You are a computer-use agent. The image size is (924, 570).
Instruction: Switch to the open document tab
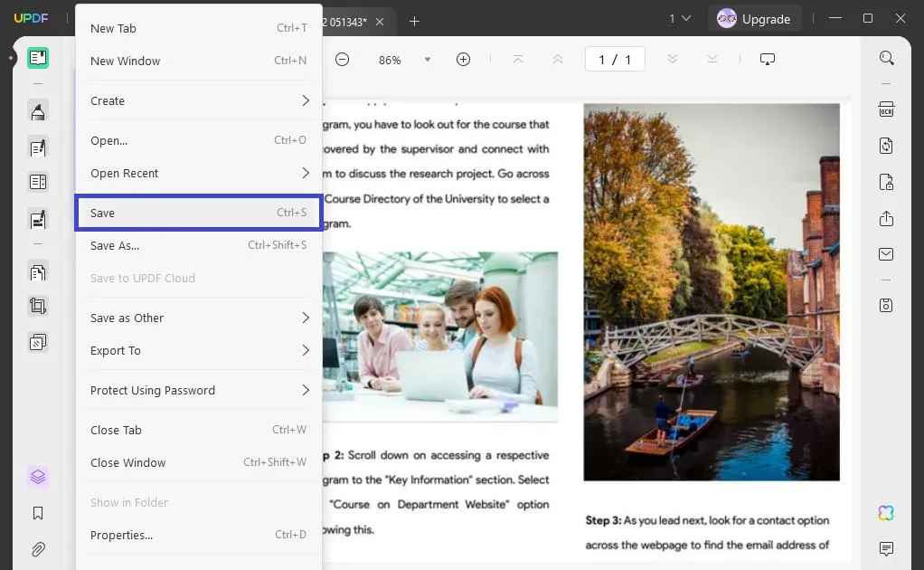348,21
